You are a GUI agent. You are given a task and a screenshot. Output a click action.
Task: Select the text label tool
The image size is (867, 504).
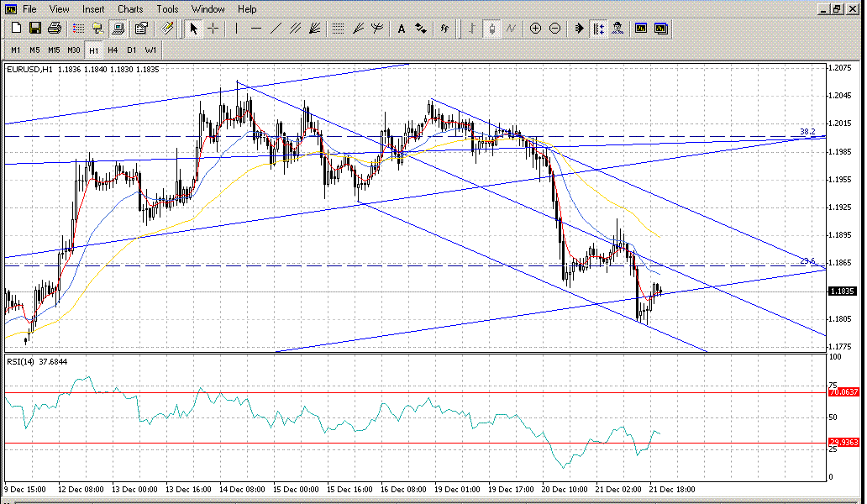tap(402, 29)
